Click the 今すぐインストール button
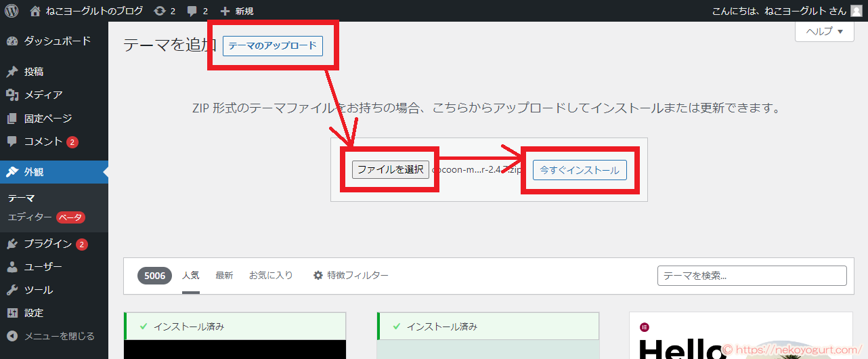Image resolution: width=868 pixels, height=359 pixels. [580, 170]
